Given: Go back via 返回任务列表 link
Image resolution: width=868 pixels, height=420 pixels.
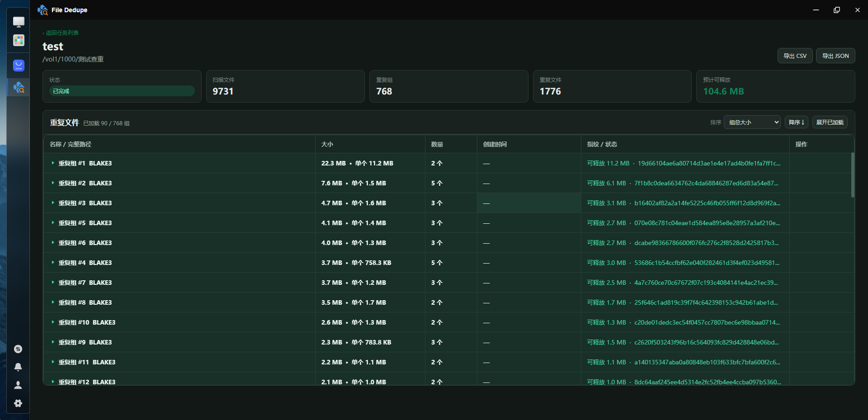Looking at the screenshot, I should tap(61, 33).
